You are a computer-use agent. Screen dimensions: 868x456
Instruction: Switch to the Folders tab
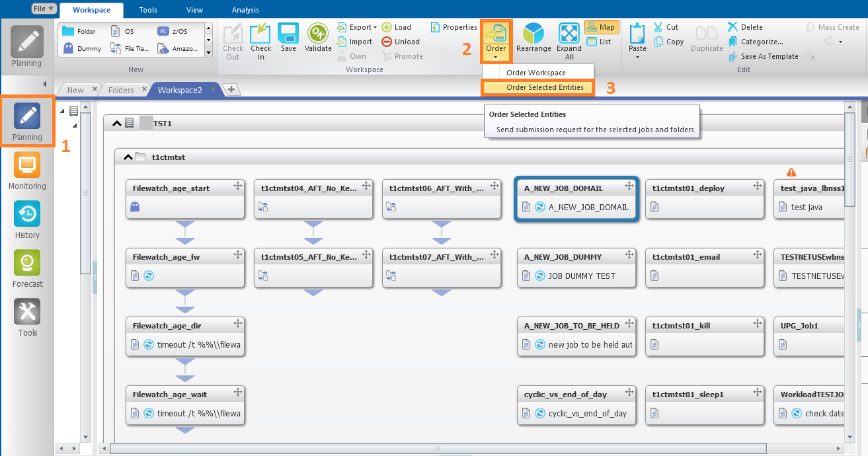(x=120, y=90)
